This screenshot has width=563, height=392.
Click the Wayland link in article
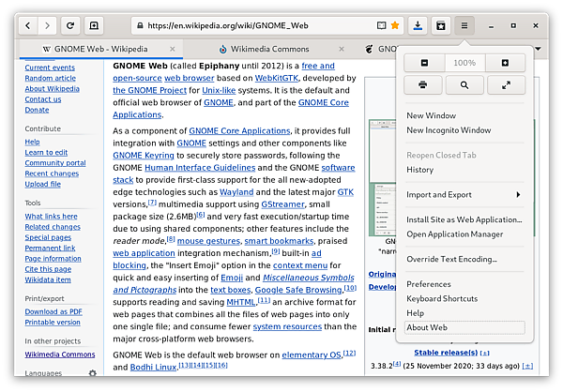236,192
